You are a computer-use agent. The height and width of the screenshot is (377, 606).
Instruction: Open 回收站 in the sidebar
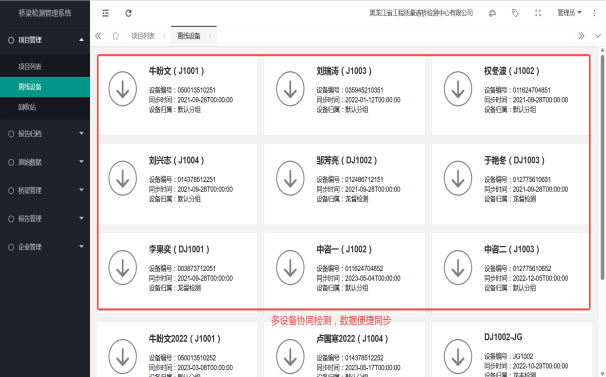tap(45, 107)
